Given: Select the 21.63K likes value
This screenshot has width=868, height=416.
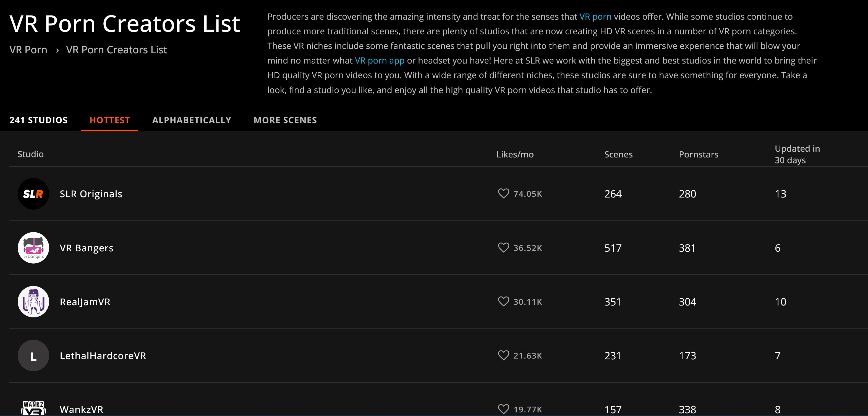Looking at the screenshot, I should 528,356.
